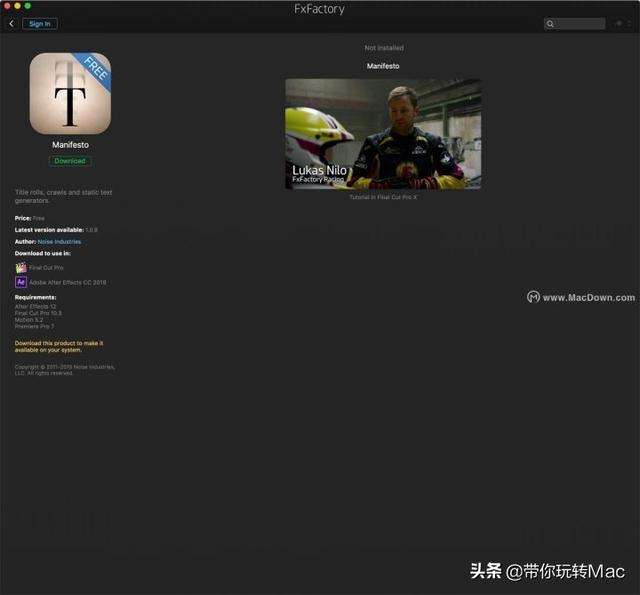Minimize FxFactory window with yellow button
Screen dimensions: 640x595
(17, 6)
